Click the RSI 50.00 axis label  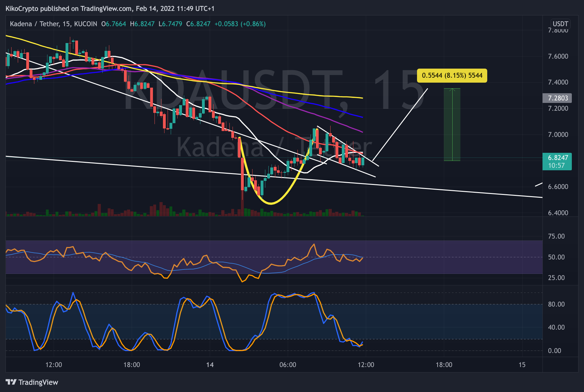pos(556,257)
